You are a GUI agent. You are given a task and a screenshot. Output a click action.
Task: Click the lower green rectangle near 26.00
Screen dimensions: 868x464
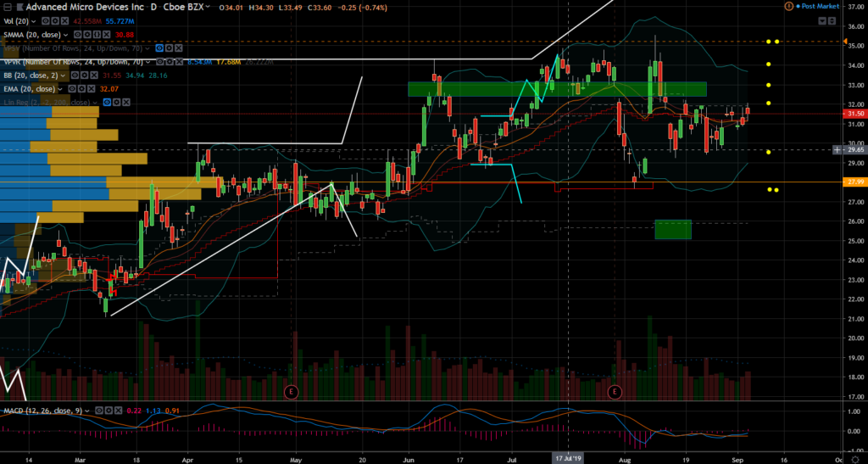pyautogui.click(x=672, y=229)
